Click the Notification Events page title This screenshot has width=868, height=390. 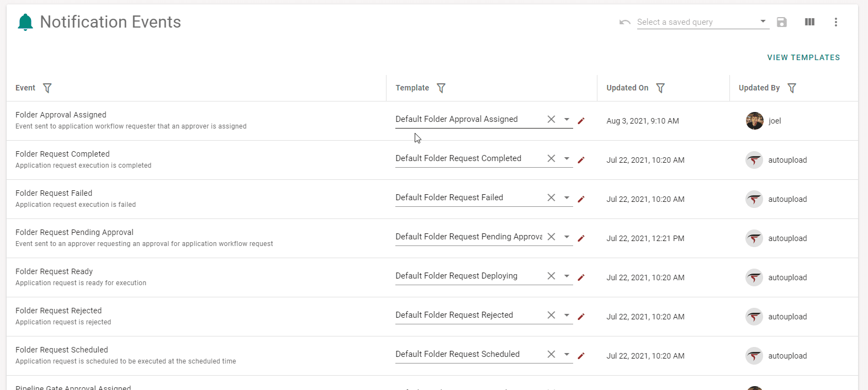(x=110, y=22)
